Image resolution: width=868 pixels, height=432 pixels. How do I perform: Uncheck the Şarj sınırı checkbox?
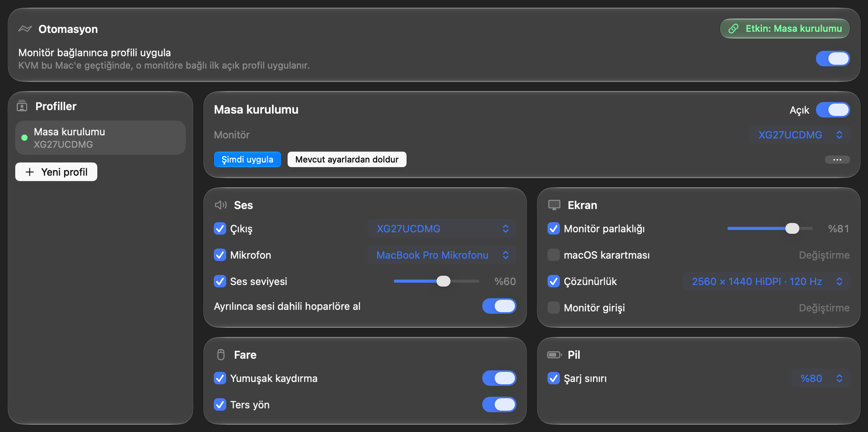(x=554, y=378)
